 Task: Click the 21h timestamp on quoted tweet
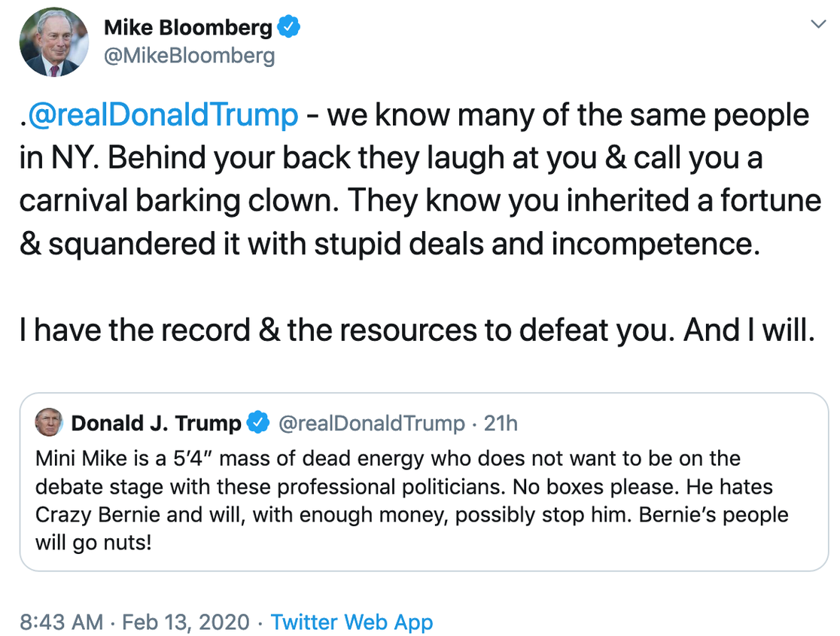(501, 424)
